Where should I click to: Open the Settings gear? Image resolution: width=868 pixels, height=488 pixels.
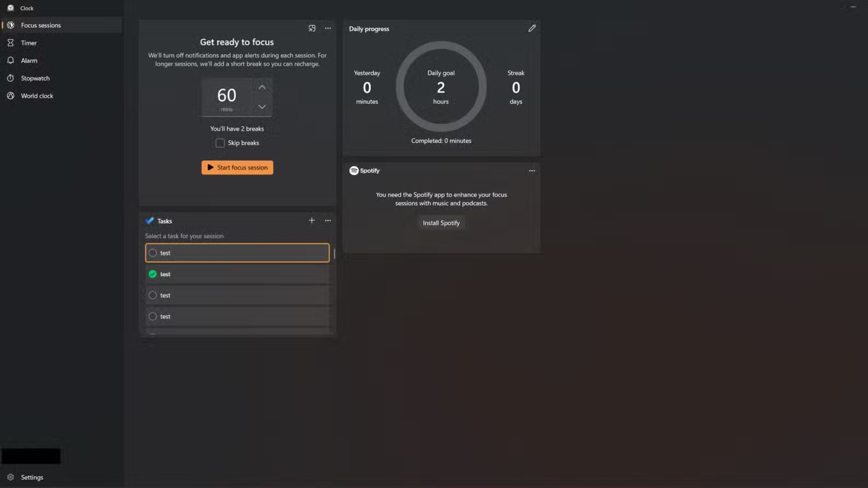(32, 477)
